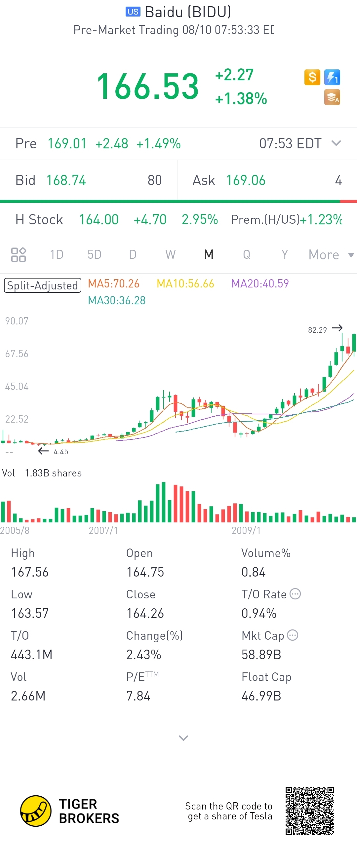Tap the MA30:36.28 indicator label
Viewport: 357px width, 868px height.
[x=117, y=301]
